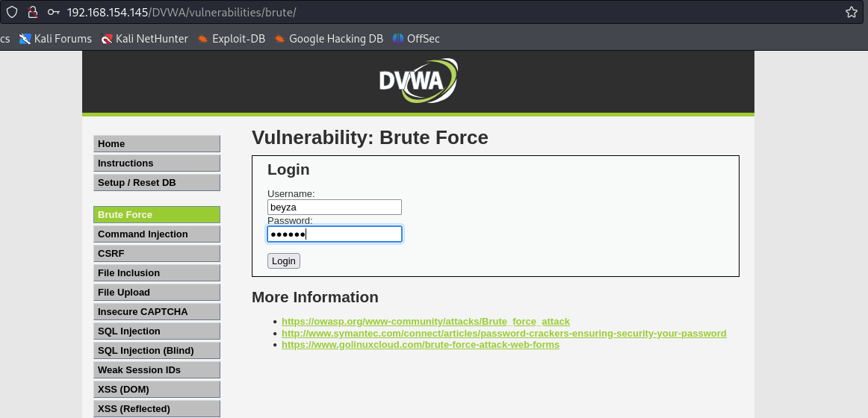Open Exploit-DB bookmark

[x=232, y=39]
